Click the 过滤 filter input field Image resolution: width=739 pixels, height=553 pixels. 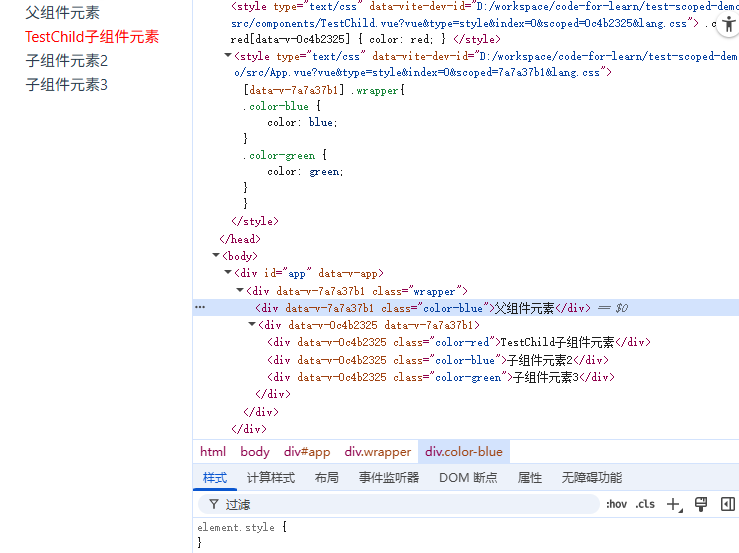pos(400,504)
